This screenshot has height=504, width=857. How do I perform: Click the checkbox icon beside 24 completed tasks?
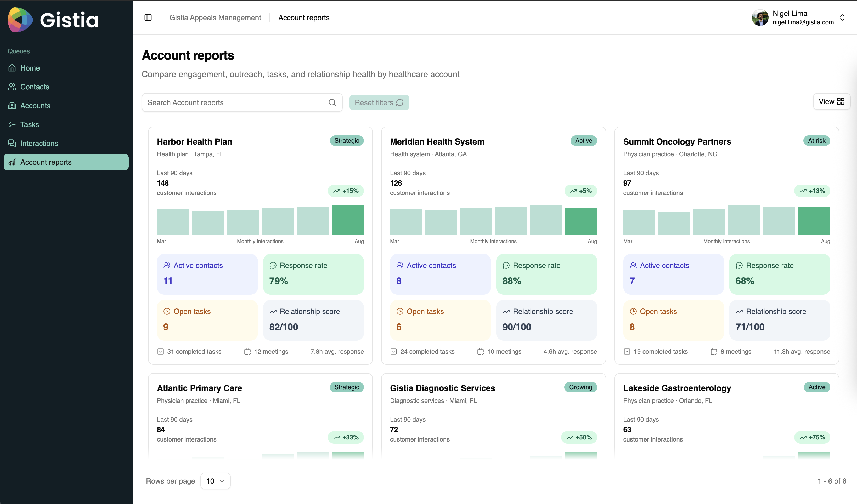pos(393,351)
